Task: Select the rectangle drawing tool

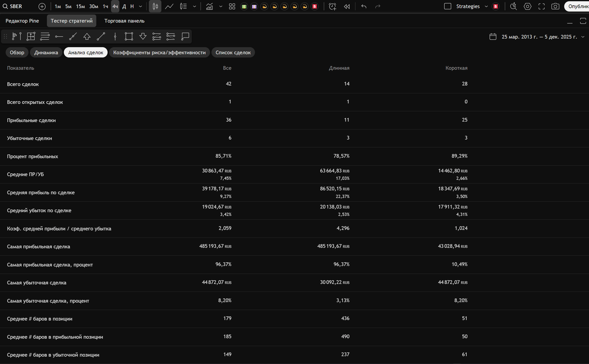Action: [129, 37]
